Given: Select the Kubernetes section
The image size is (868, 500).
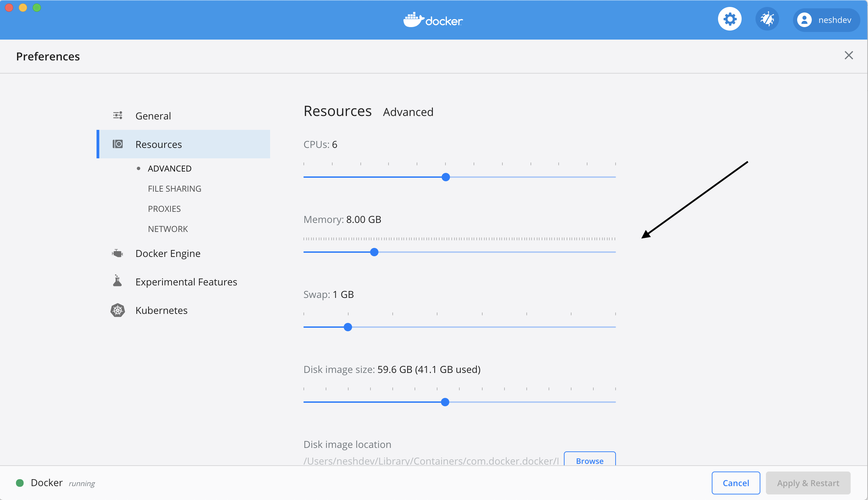Looking at the screenshot, I should tap(161, 310).
